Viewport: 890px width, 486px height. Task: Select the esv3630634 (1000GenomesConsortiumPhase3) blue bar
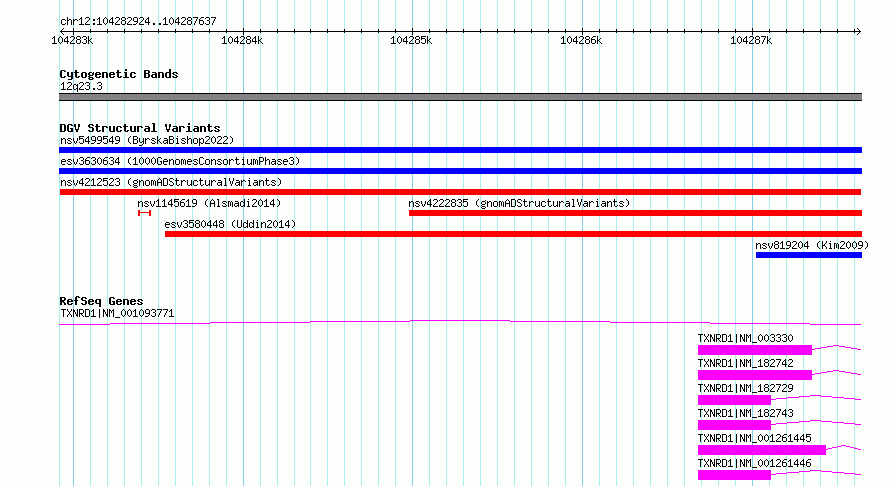click(x=460, y=171)
